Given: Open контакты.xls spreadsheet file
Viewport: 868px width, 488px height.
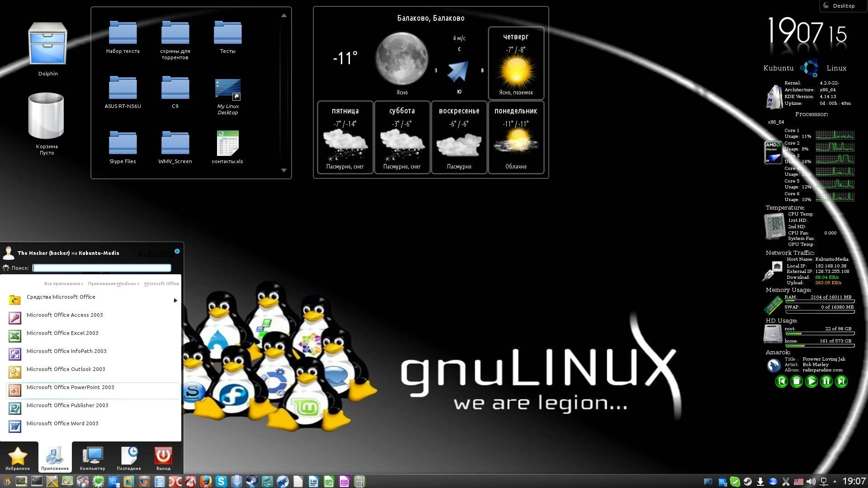Looking at the screenshot, I should tap(227, 147).
